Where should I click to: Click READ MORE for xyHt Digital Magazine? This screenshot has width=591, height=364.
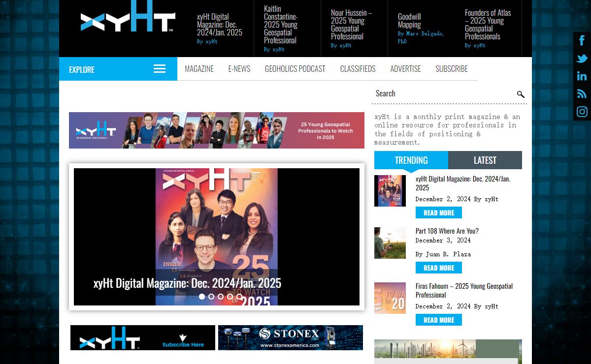pos(439,212)
